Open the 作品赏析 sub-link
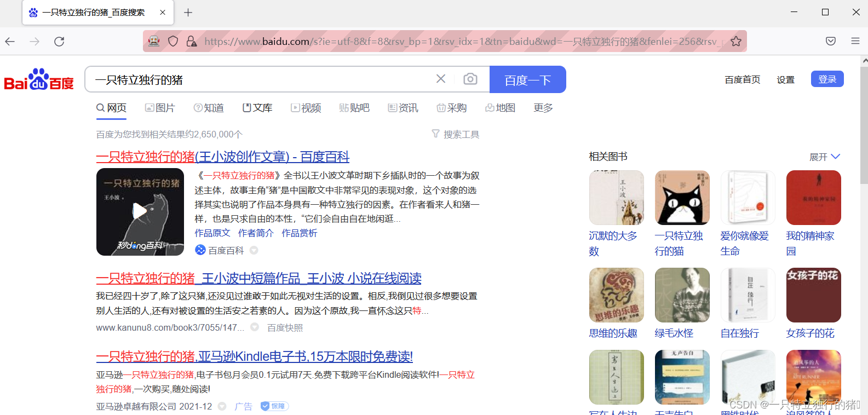The image size is (868, 415). (x=300, y=233)
